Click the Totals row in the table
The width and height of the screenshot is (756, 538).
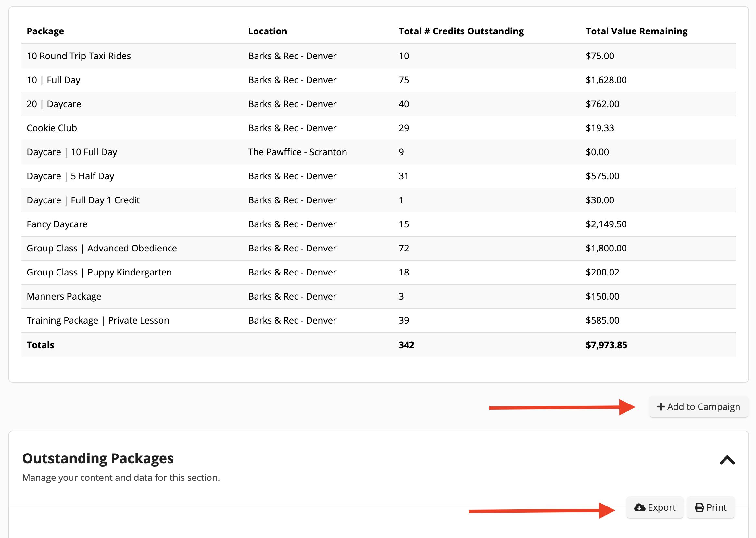[40, 344]
